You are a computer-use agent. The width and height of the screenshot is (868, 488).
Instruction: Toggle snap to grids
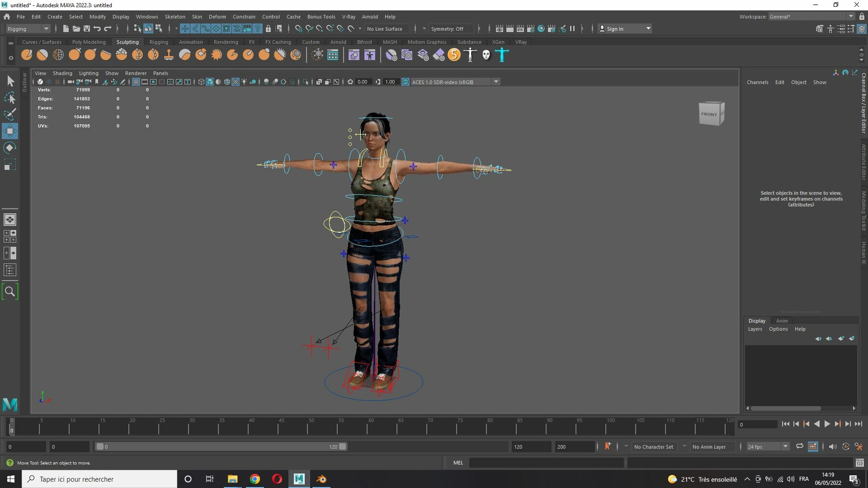(298, 29)
